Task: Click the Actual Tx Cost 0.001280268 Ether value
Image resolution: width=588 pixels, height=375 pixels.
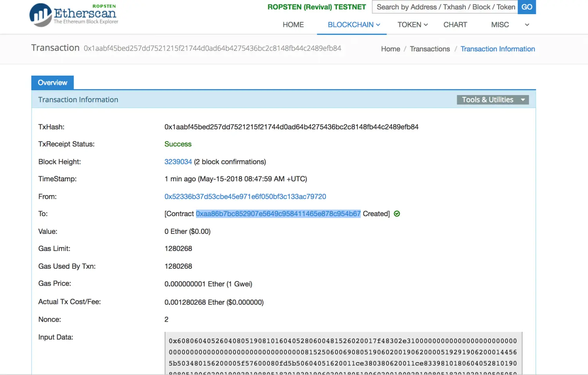Action: point(214,302)
